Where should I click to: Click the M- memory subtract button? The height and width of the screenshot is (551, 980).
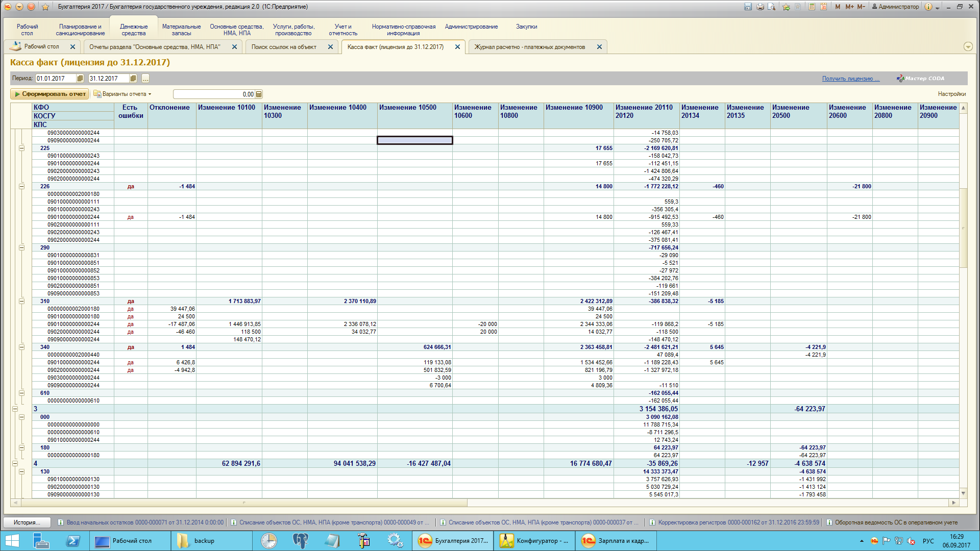[x=861, y=7]
